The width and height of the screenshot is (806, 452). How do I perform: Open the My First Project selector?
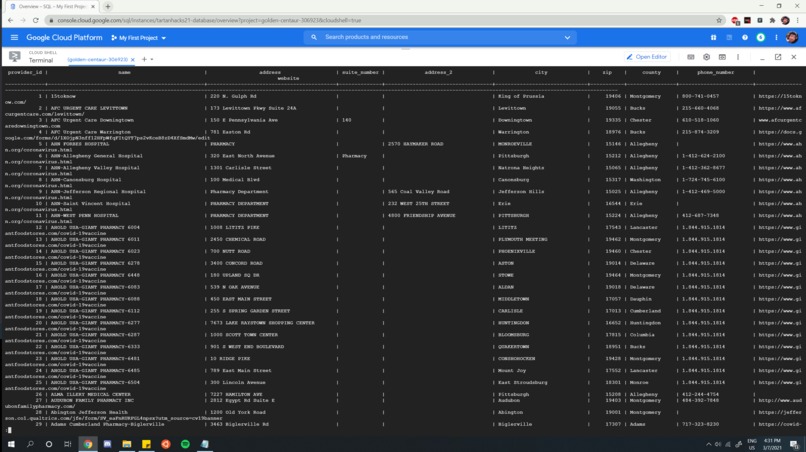coord(138,38)
